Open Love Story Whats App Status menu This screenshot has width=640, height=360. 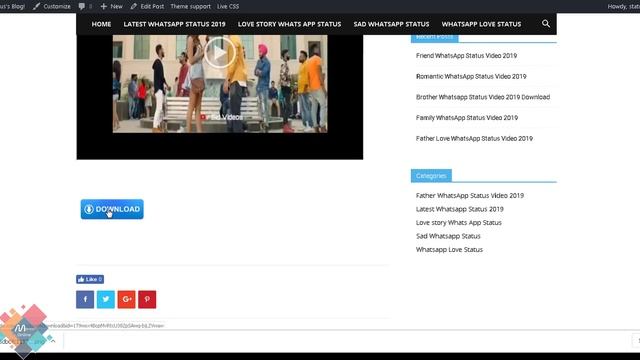(x=289, y=24)
